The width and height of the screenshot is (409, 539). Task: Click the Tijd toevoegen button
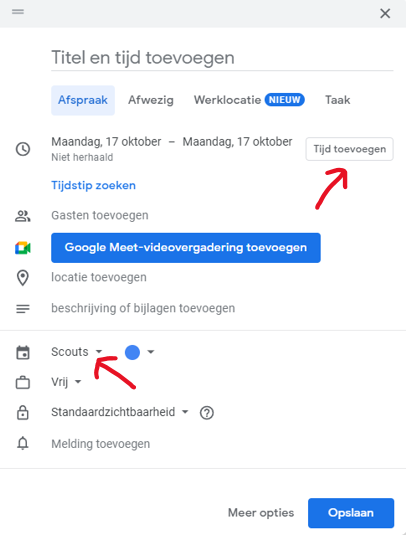click(350, 149)
